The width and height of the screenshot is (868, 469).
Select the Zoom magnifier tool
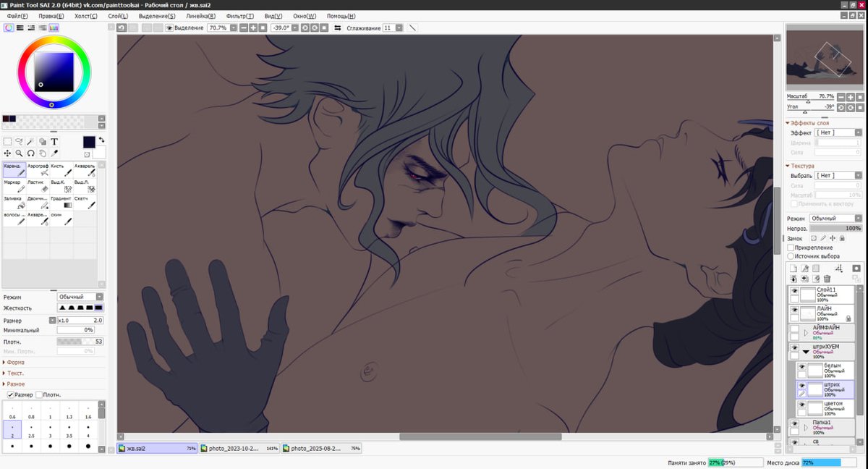19,153
